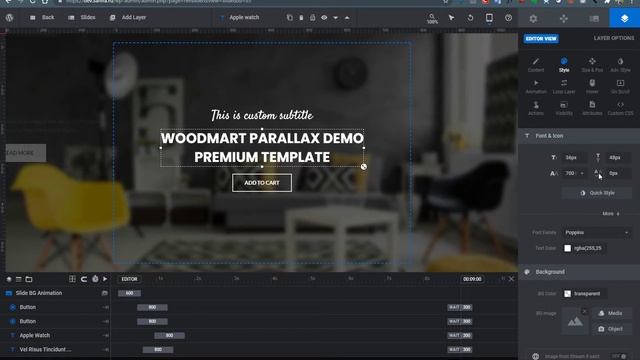This screenshot has height=360, width=640.
Task: Click the timeline layer list icon
Action: (19, 279)
